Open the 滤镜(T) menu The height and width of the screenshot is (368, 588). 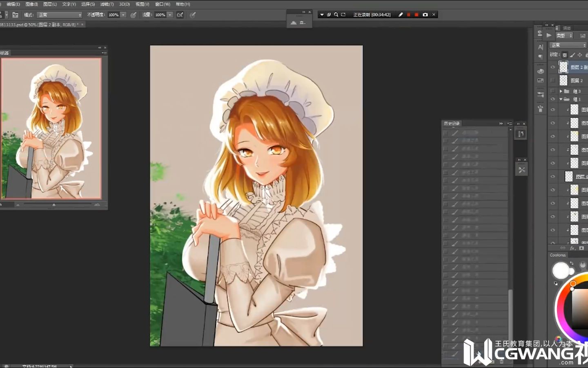[107, 4]
